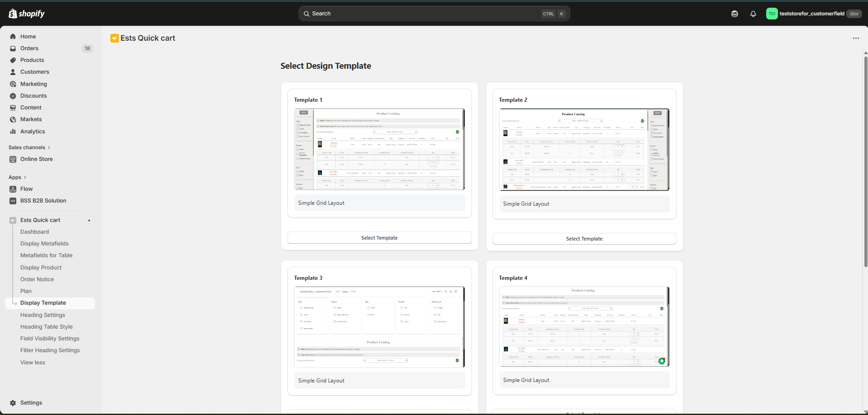Go to Field Visibility Settings
The height and width of the screenshot is (415, 868).
[50, 339]
